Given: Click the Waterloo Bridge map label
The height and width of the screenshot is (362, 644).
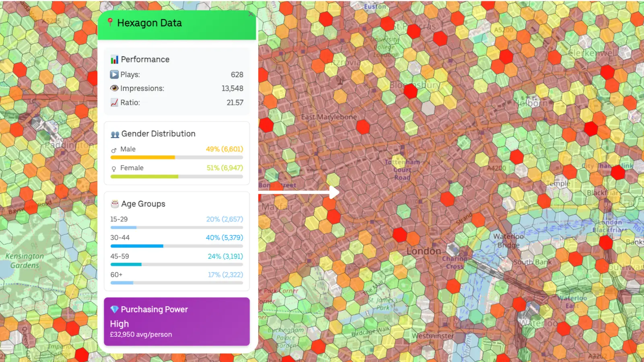Looking at the screenshot, I should point(508,241).
